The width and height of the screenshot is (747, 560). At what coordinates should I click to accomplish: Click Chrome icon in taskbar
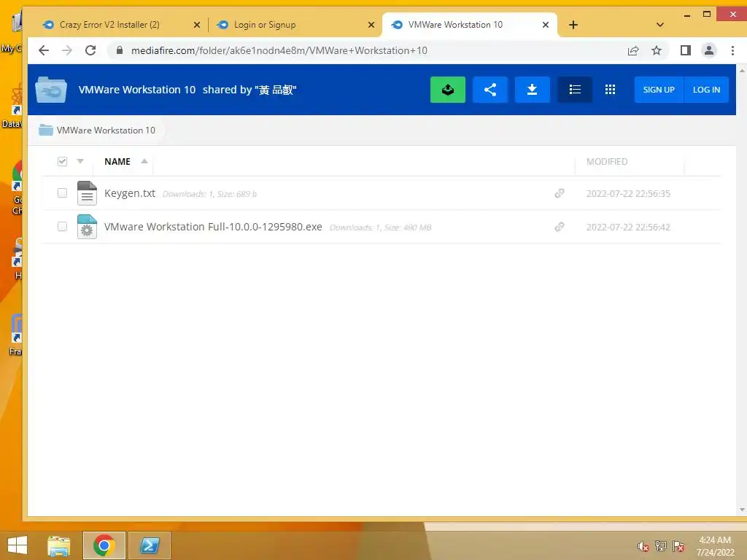coord(104,545)
